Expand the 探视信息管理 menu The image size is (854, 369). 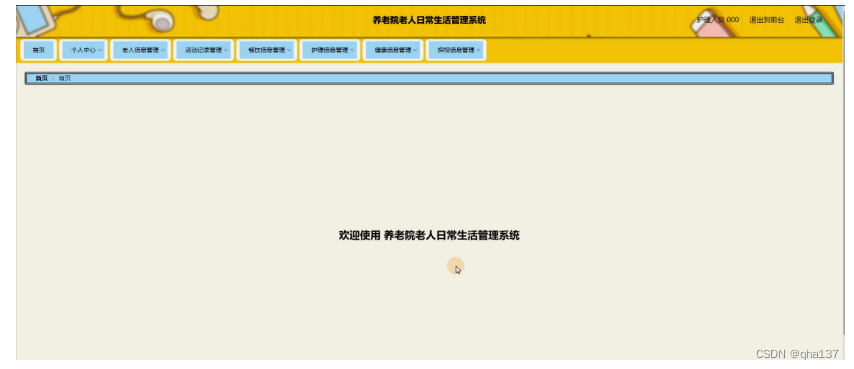tap(456, 50)
